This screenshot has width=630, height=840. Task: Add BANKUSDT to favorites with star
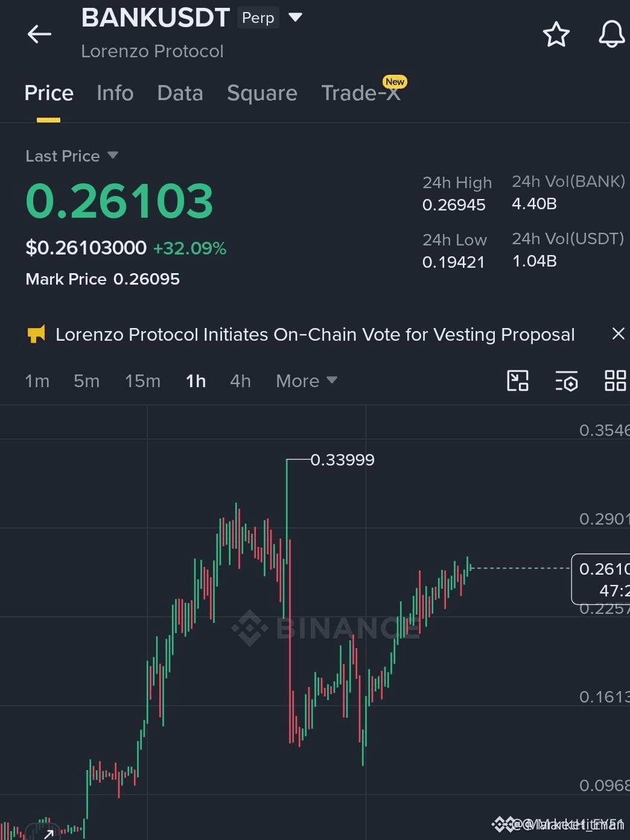pyautogui.click(x=556, y=34)
